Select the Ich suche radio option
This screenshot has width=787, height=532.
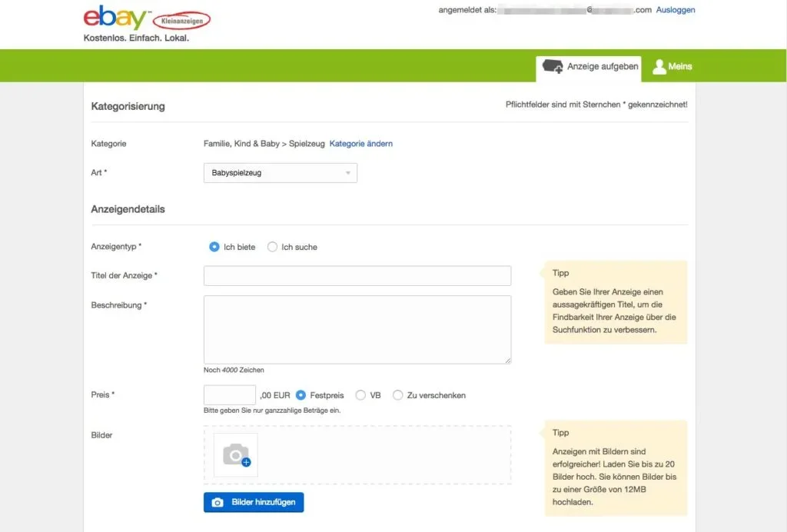[272, 247]
